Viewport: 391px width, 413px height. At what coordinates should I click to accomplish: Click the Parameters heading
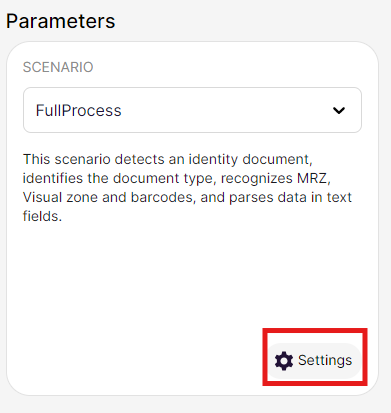click(61, 21)
